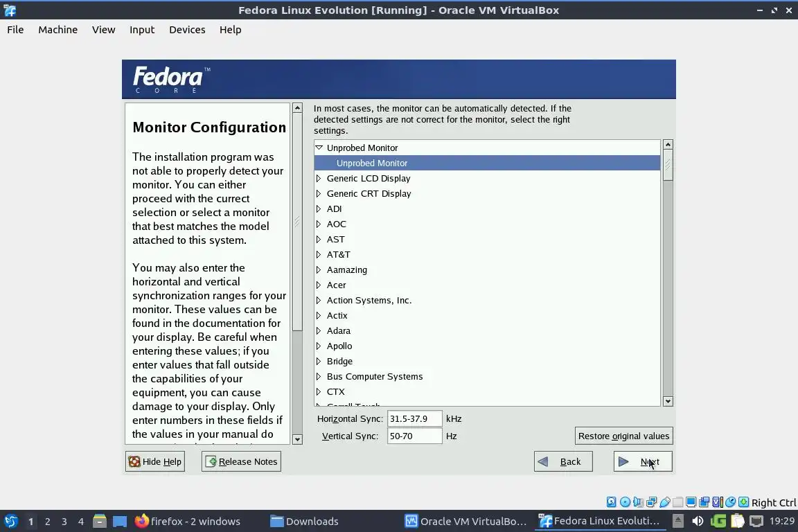Select the highlighted Unprobed Monitor entry
Viewport: 798px width, 532px height.
pyautogui.click(x=487, y=163)
